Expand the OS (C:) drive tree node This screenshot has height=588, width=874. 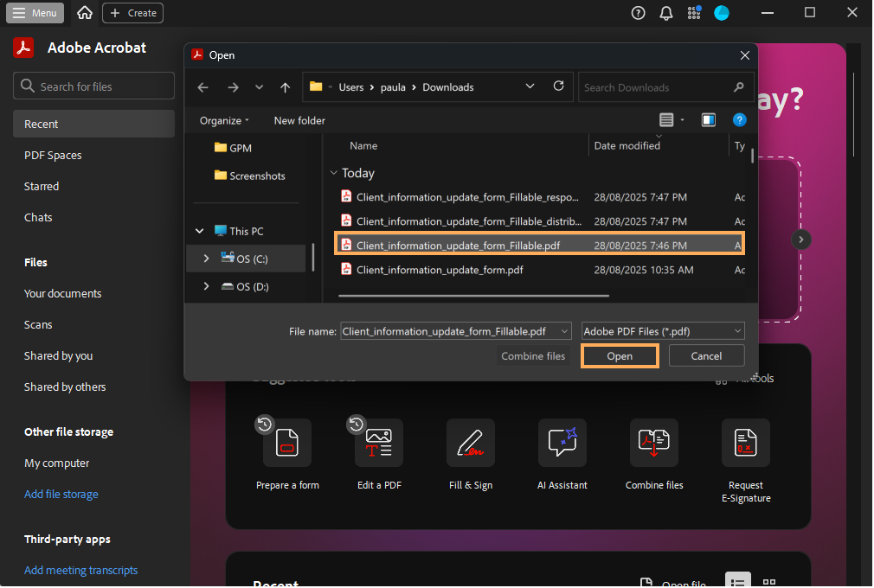tap(206, 259)
